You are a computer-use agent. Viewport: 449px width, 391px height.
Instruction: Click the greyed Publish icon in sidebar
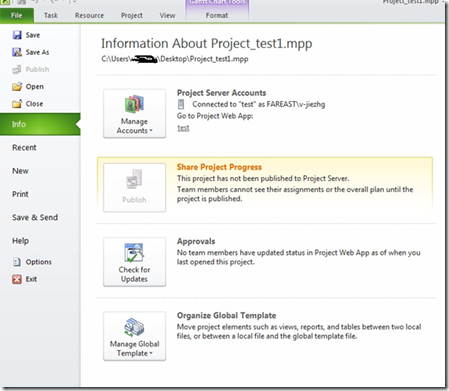coord(17,69)
